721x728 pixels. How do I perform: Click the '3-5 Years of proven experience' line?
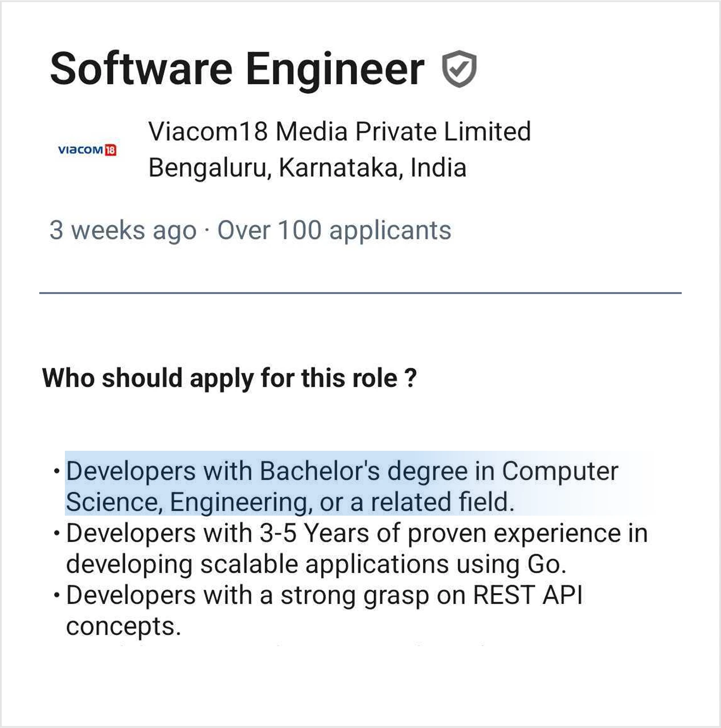(x=357, y=533)
